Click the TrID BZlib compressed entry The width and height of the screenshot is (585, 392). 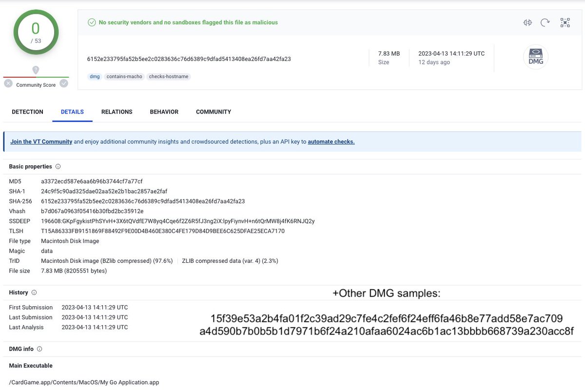pyautogui.click(x=107, y=261)
